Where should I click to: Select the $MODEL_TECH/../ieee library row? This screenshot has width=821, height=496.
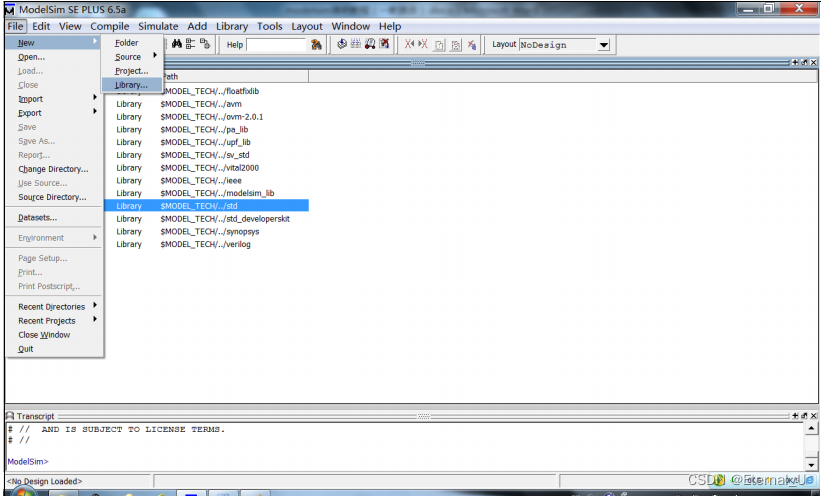[x=206, y=180]
